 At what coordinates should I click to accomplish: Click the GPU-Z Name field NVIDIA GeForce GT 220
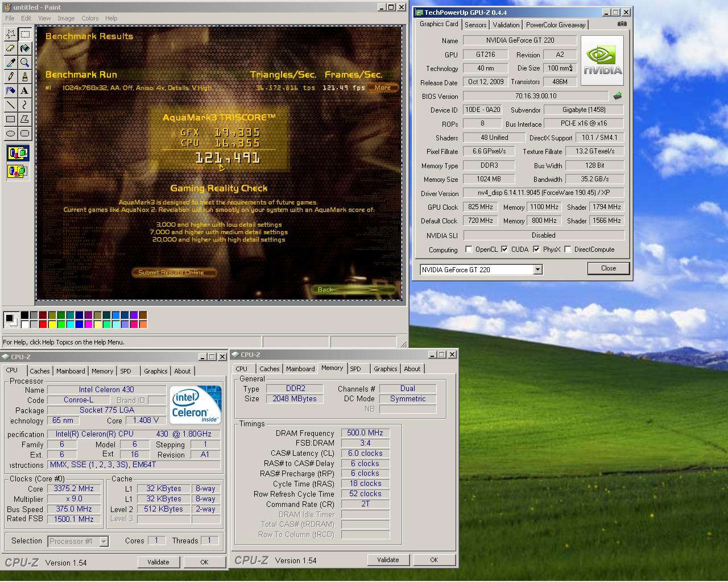[x=520, y=40]
